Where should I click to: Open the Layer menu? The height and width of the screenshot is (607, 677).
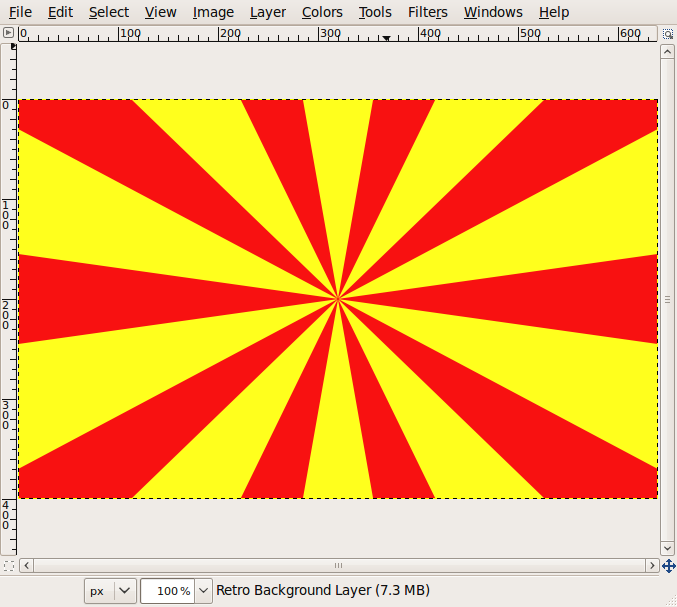268,12
